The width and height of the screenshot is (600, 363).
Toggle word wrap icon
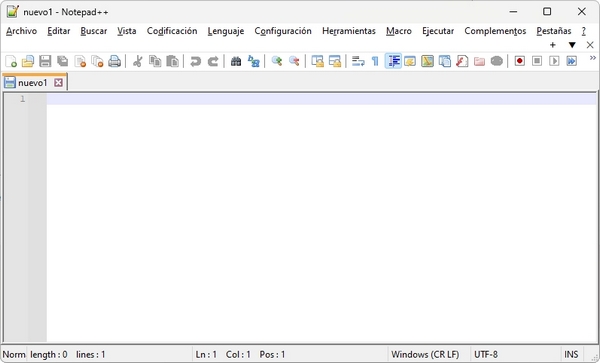[358, 61]
